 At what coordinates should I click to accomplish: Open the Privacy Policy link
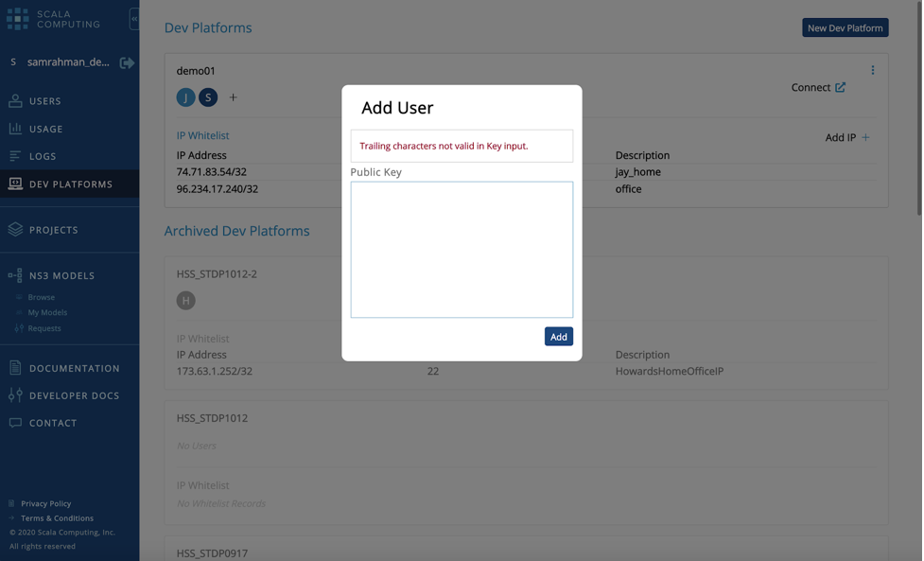tap(45, 504)
